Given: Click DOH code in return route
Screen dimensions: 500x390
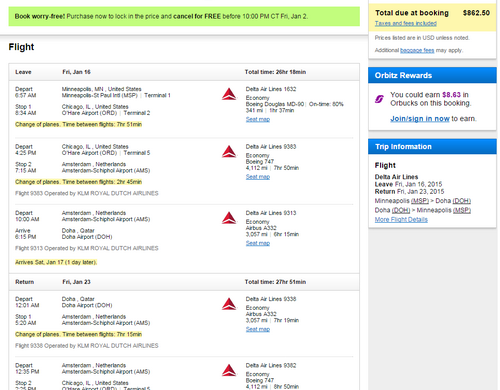Looking at the screenshot, I should 401,210.
